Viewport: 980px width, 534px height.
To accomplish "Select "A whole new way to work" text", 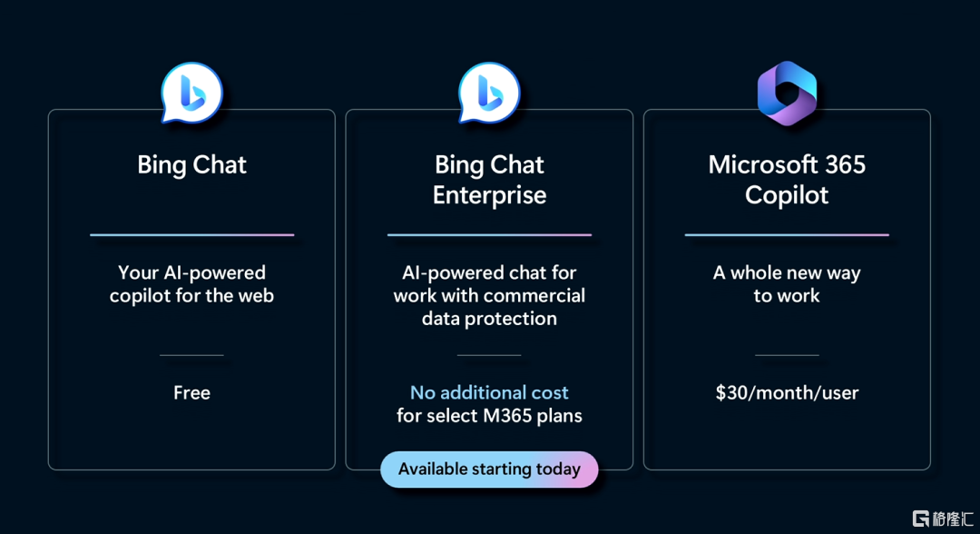I will coord(787,284).
